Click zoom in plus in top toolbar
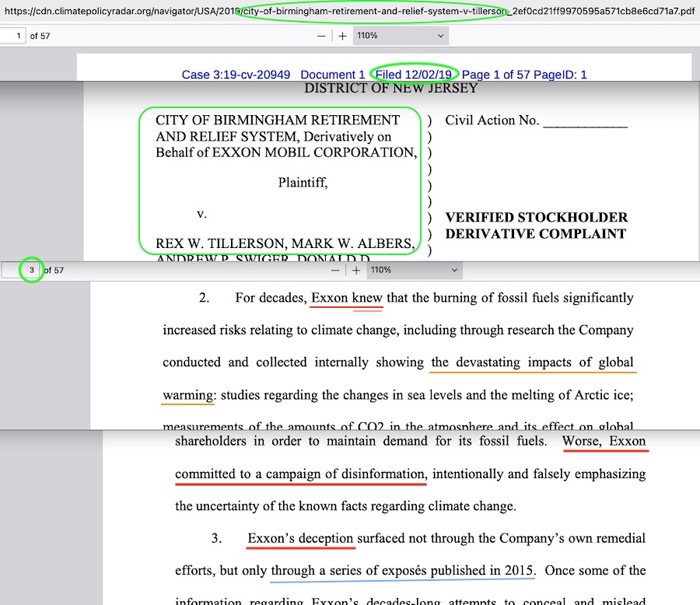This screenshot has height=605, width=700. coord(343,36)
